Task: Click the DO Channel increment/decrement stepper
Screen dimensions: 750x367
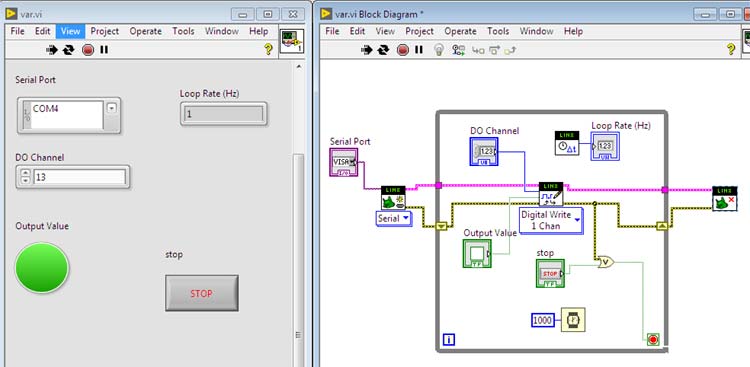Action: coord(25,177)
